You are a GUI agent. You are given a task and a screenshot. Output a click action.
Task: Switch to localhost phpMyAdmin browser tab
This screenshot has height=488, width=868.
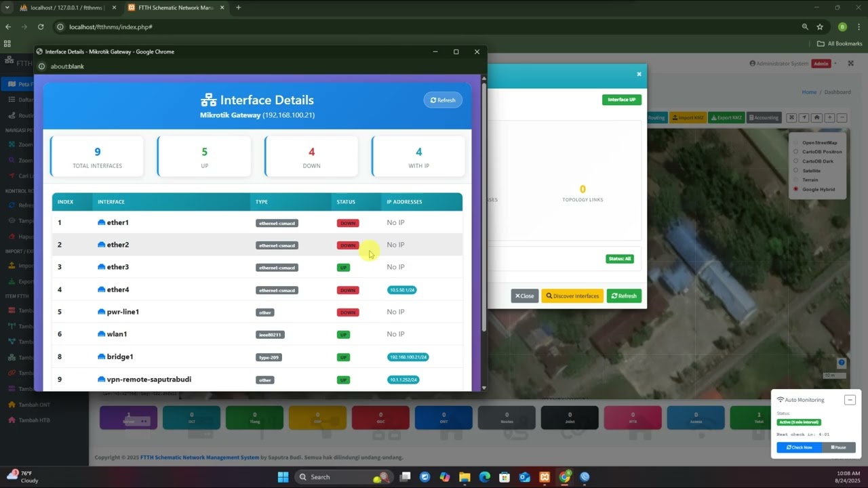click(66, 7)
